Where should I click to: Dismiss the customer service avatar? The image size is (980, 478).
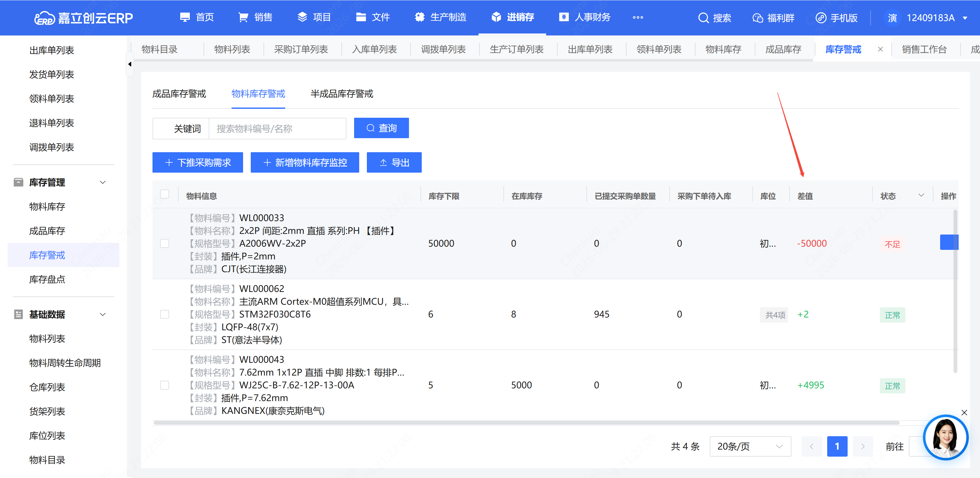click(964, 413)
